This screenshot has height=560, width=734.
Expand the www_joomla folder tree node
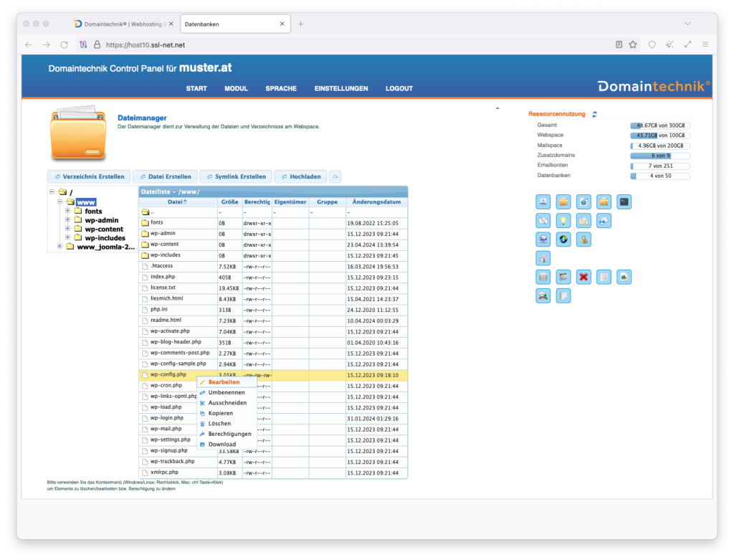(59, 247)
